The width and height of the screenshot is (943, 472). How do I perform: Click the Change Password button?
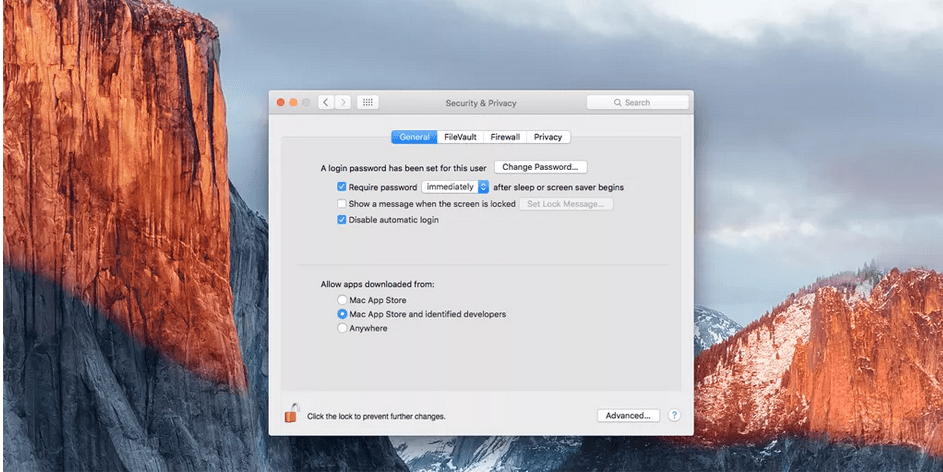point(541,167)
